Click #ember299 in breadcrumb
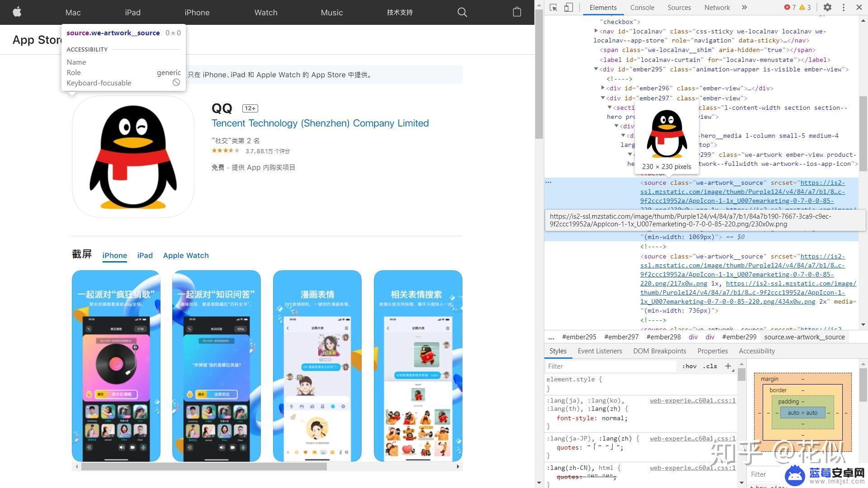 (739, 337)
